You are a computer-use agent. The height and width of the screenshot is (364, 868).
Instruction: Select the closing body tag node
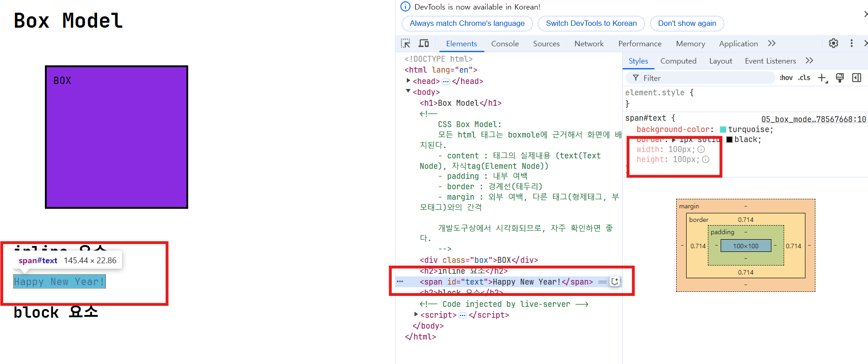pos(428,326)
